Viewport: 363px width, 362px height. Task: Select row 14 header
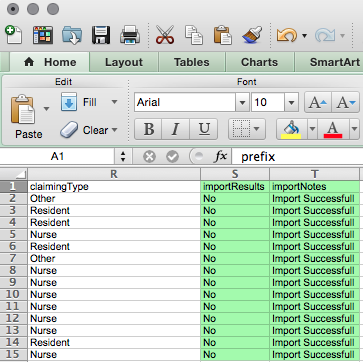click(14, 343)
